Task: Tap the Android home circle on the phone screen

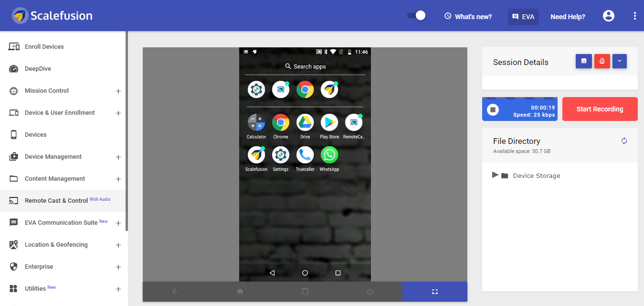Action: coord(305,273)
